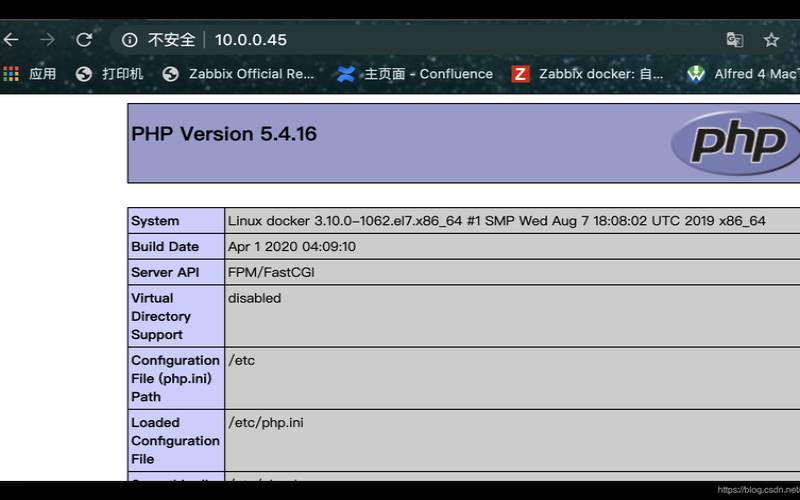
Task: Click the 不安全 security warning text
Action: [x=171, y=40]
